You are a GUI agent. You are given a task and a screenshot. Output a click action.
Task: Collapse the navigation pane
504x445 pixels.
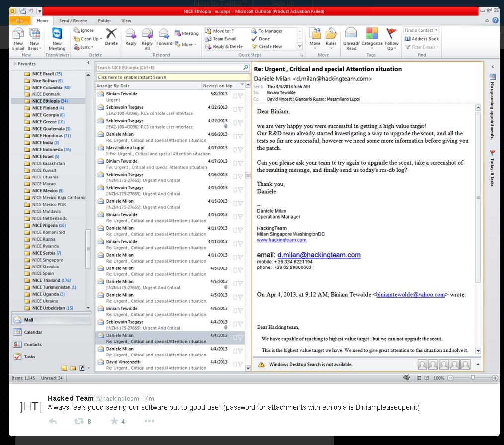[88, 63]
